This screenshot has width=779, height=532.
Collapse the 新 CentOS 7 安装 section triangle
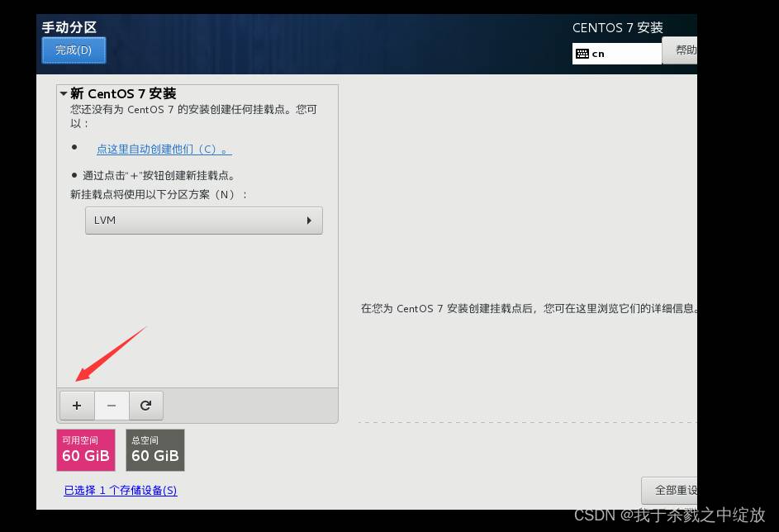63,94
